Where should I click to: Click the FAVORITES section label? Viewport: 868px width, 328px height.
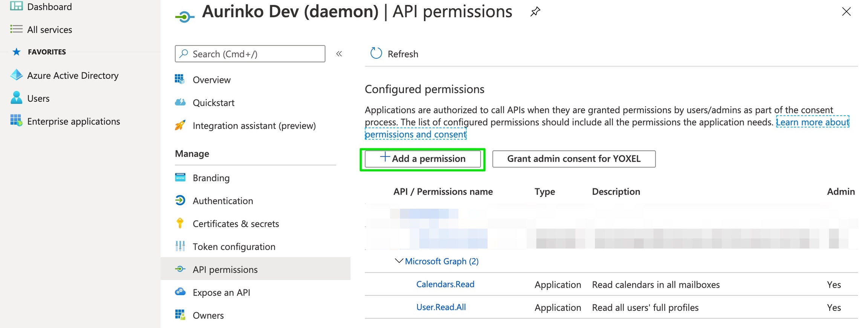point(47,52)
